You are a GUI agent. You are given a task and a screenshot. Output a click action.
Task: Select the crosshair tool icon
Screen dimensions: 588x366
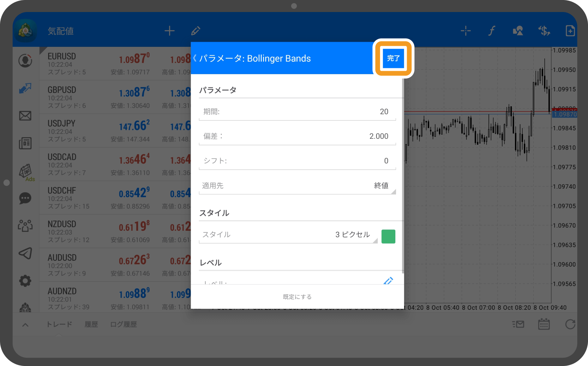pyautogui.click(x=465, y=31)
